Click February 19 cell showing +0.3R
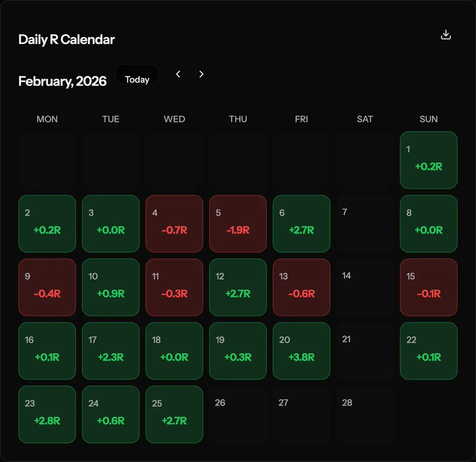This screenshot has height=462, width=476. [238, 351]
